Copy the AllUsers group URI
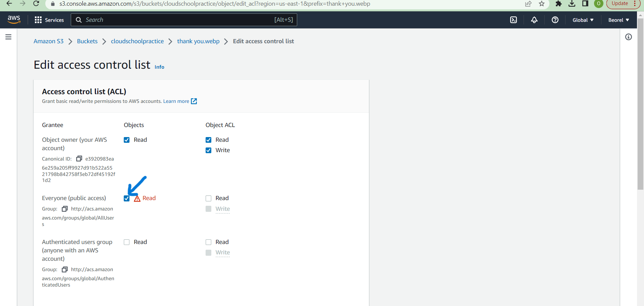The image size is (644, 306). click(x=65, y=209)
